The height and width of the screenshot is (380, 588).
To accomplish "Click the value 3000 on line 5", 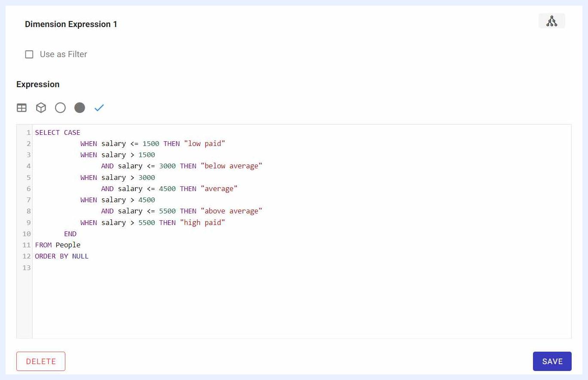I will coord(147,177).
